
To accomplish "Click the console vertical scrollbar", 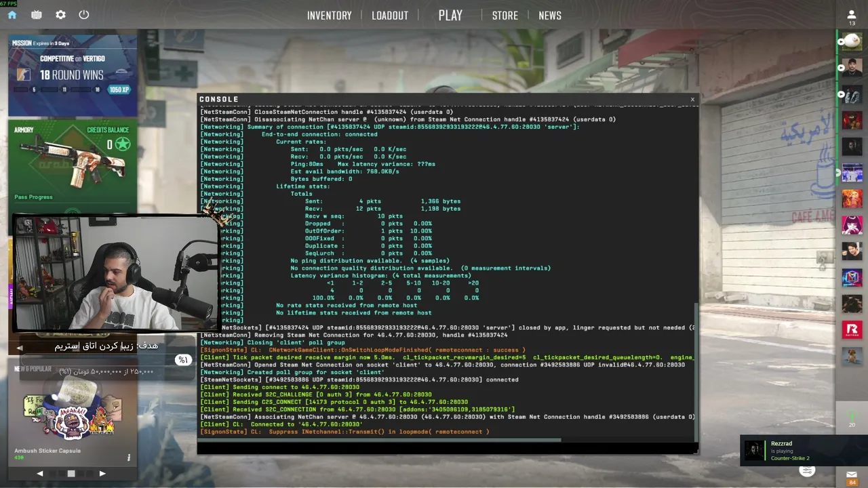I will point(697,371).
